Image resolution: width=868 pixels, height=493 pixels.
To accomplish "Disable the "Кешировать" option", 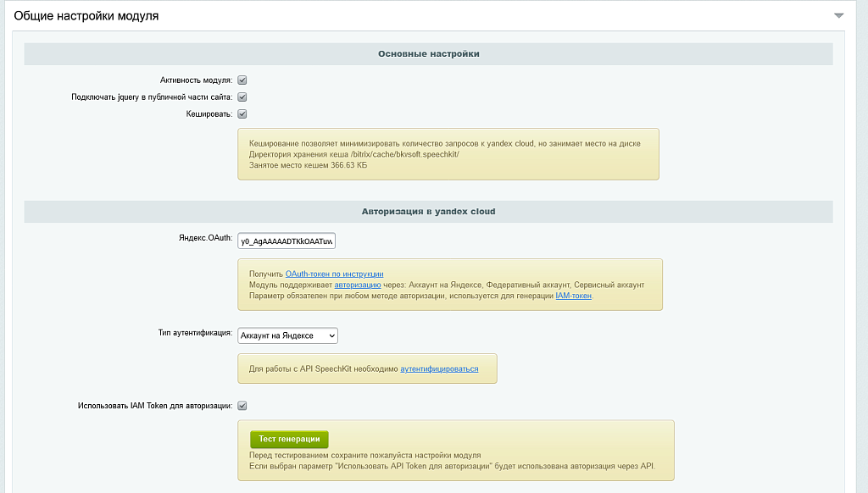I will 242,113.
